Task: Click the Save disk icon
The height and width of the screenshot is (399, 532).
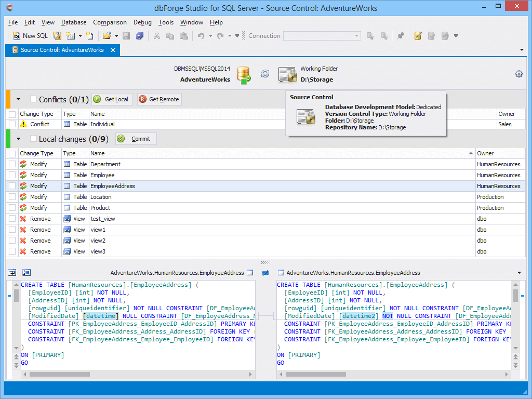Action: click(x=126, y=36)
